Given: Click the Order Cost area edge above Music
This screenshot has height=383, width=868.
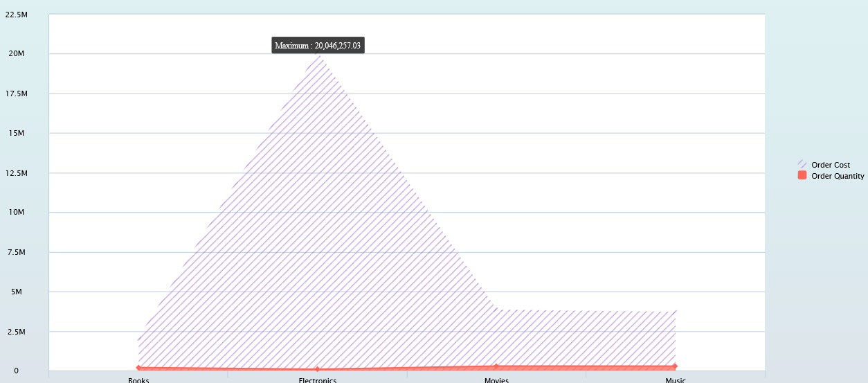Looking at the screenshot, I should click(675, 312).
